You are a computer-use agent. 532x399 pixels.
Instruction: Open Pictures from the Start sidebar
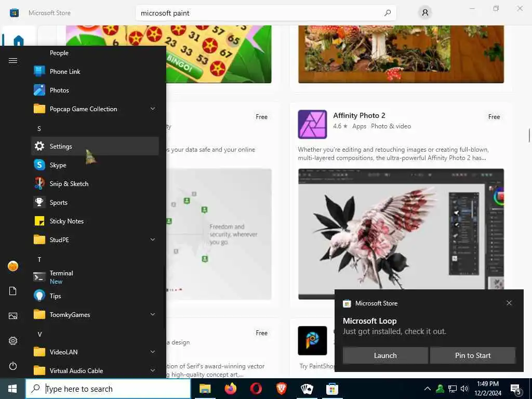click(13, 316)
